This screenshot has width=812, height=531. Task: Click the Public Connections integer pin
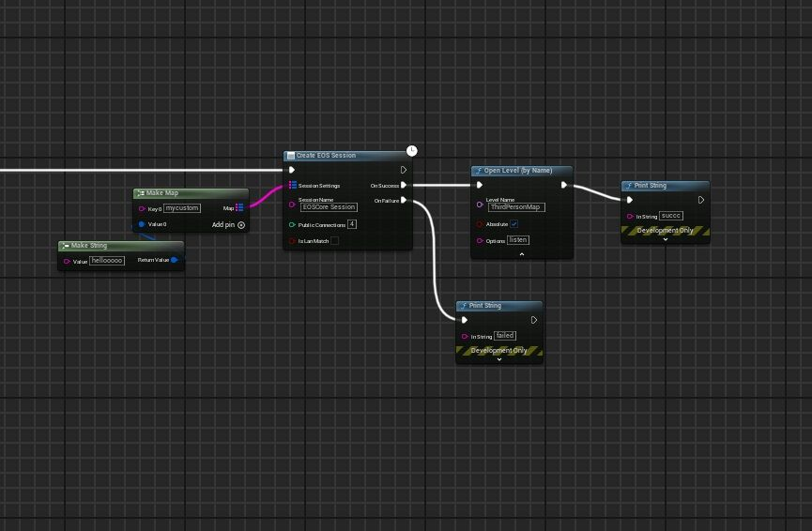[293, 225]
